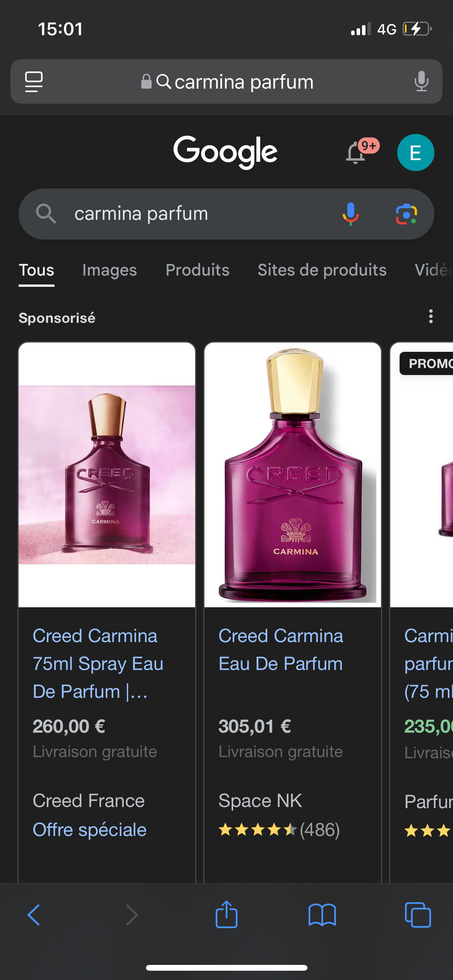
Task: Select the Sites de produits tab
Action: coord(322,270)
